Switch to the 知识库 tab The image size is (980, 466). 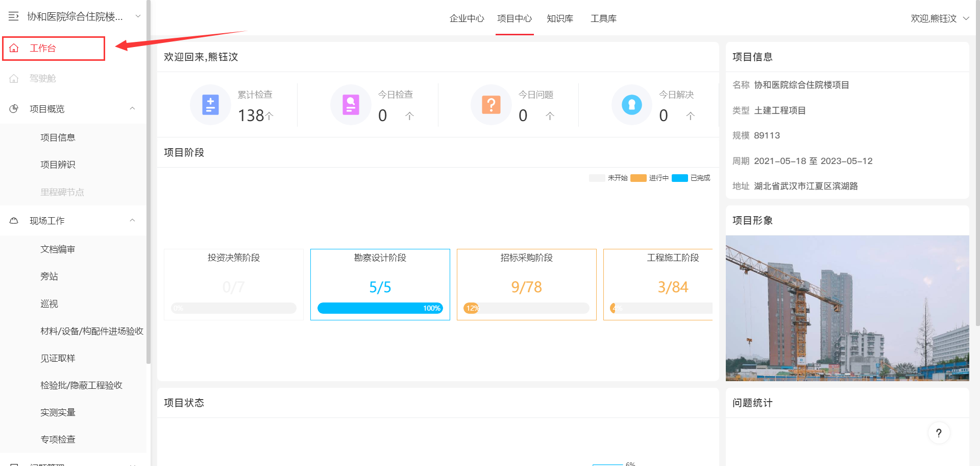tap(560, 18)
